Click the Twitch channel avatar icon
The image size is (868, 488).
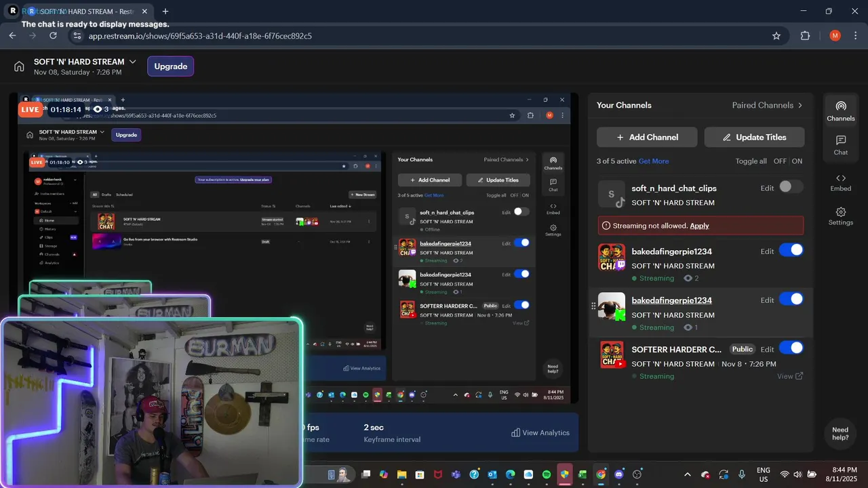click(612, 257)
